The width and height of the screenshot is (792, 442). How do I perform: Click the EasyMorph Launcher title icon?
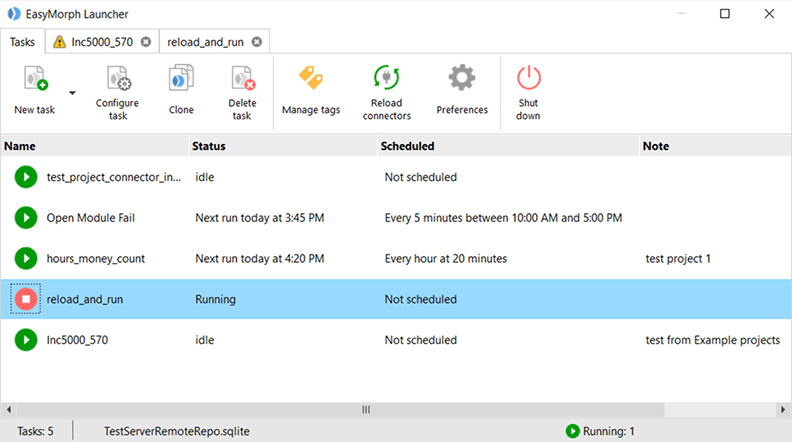[14, 14]
